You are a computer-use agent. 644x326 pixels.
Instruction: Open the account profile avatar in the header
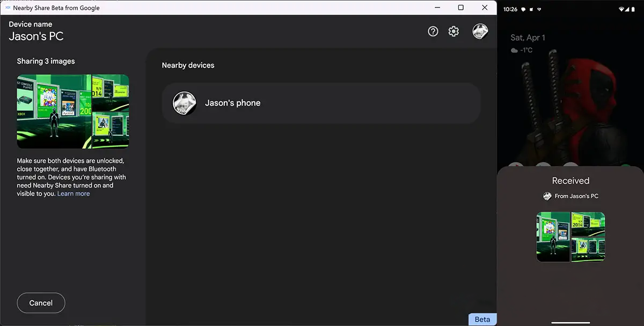[x=480, y=32]
